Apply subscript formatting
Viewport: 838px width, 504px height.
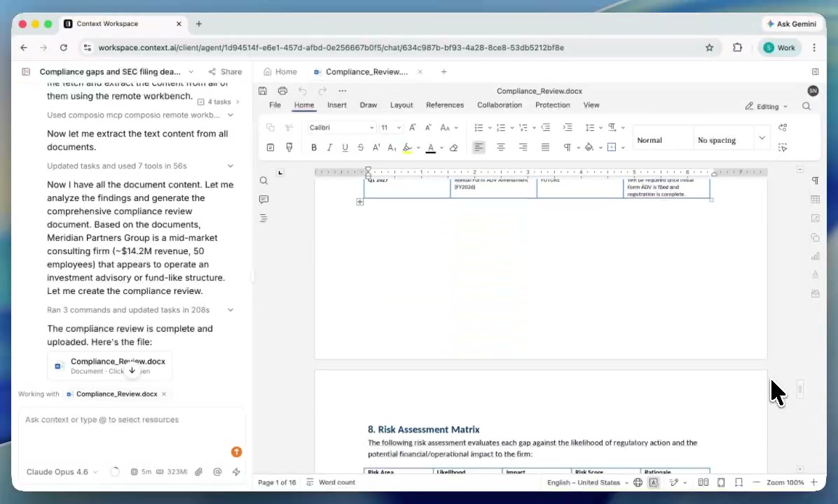pos(392,148)
